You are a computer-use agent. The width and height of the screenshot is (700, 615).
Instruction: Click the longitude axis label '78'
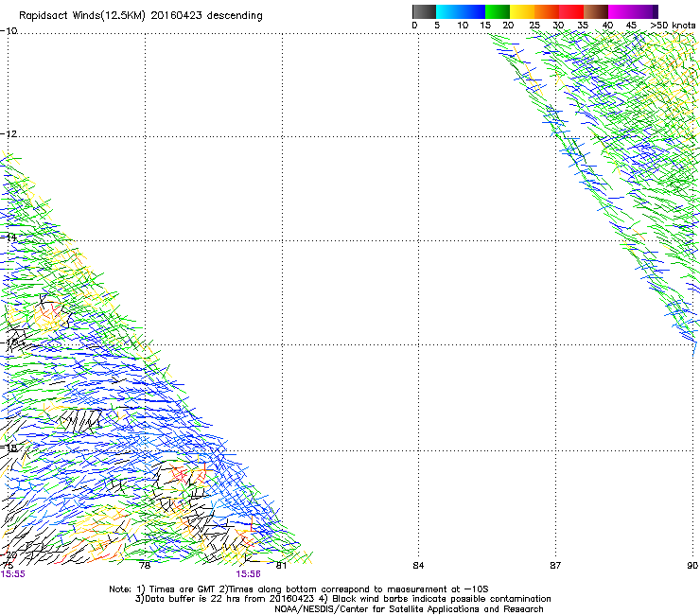tap(145, 566)
